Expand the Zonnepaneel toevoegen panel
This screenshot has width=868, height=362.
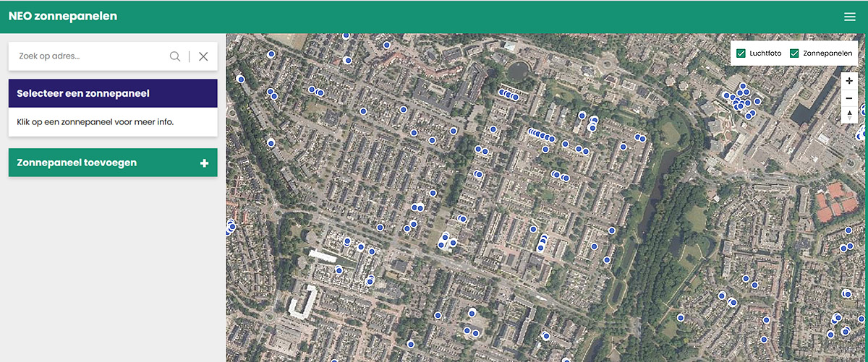pos(113,163)
